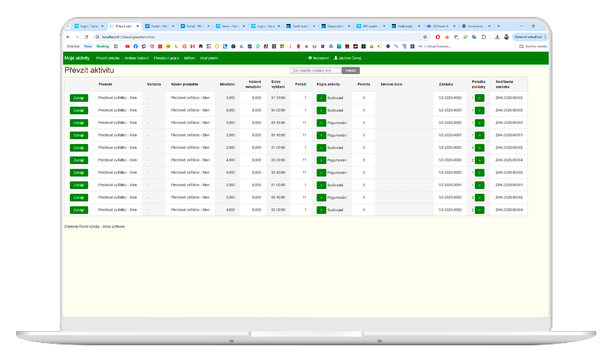Click the Hledat search button

click(x=351, y=70)
